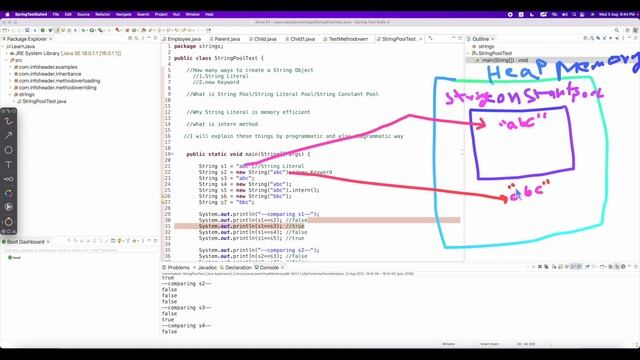Toggle Link with Editor in Package Explorer
The image size is (640, 360).
[x=137, y=38]
